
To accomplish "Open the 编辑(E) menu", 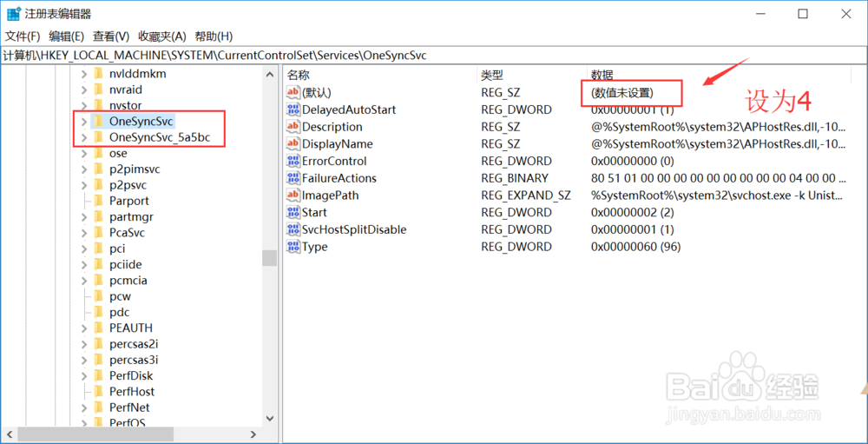I will (66, 36).
